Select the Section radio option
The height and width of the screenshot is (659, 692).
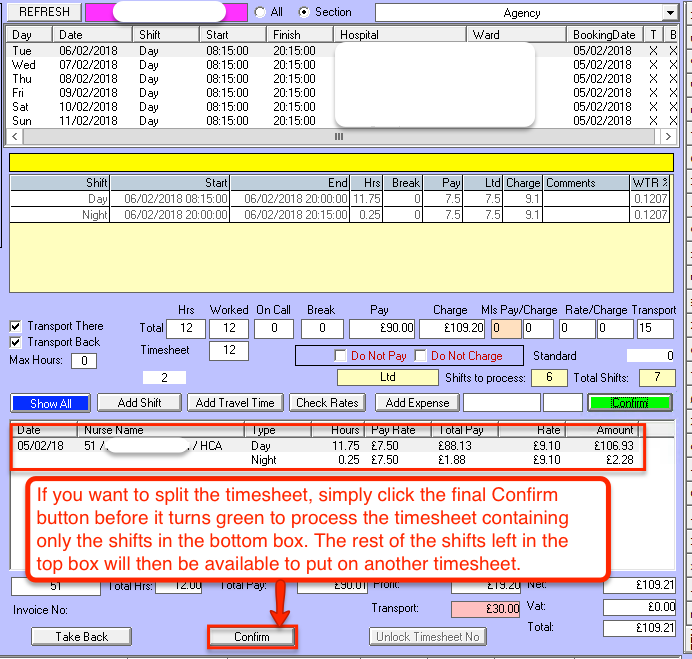click(305, 12)
